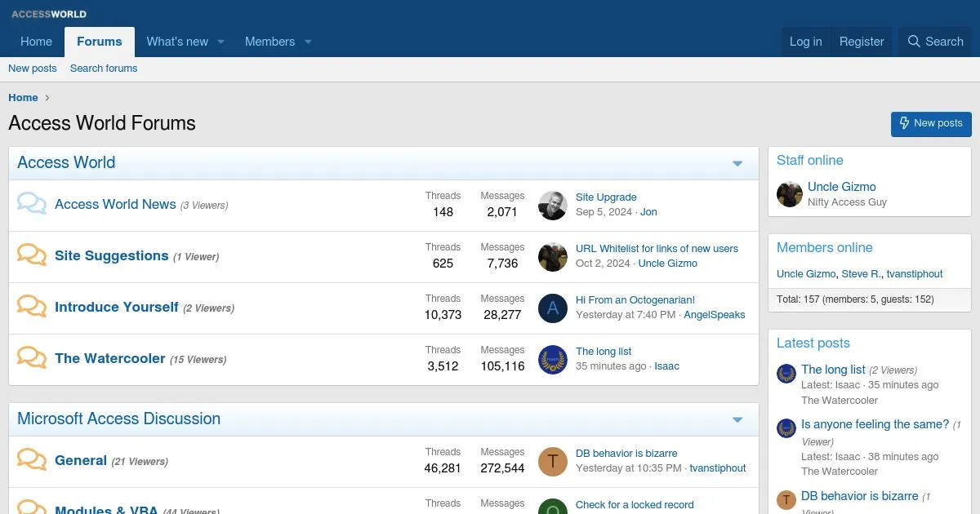Screen dimensions: 980x514
Task: Click the Introduce Yourself forum bubble icon
Action: [x=32, y=307]
